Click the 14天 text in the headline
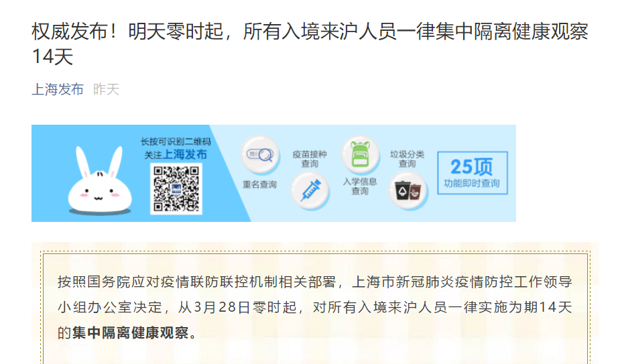 [52, 56]
